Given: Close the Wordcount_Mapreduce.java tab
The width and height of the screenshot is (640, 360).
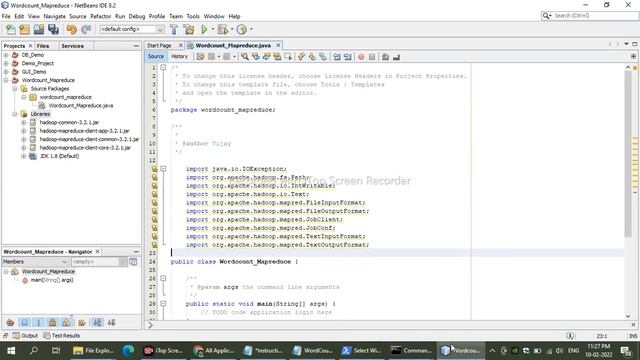Looking at the screenshot, I should point(278,45).
